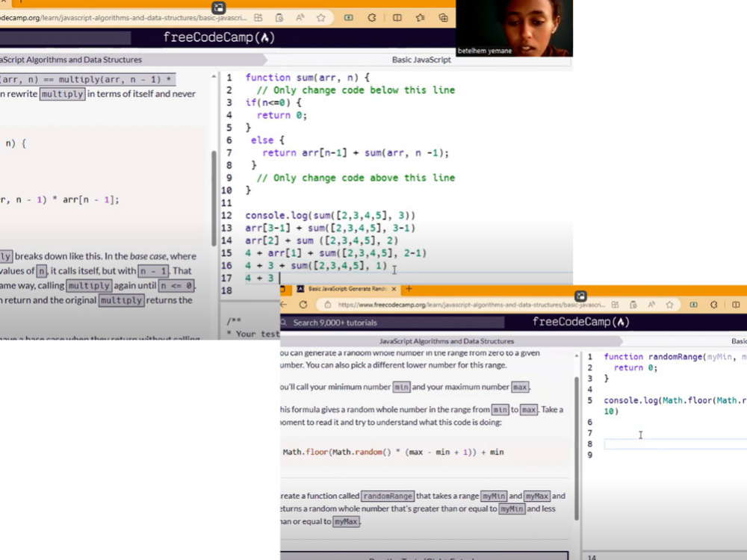Viewport: 747px width, 560px height.
Task: Click up arrow on lower window instructions scrollbar
Action: tap(577, 355)
